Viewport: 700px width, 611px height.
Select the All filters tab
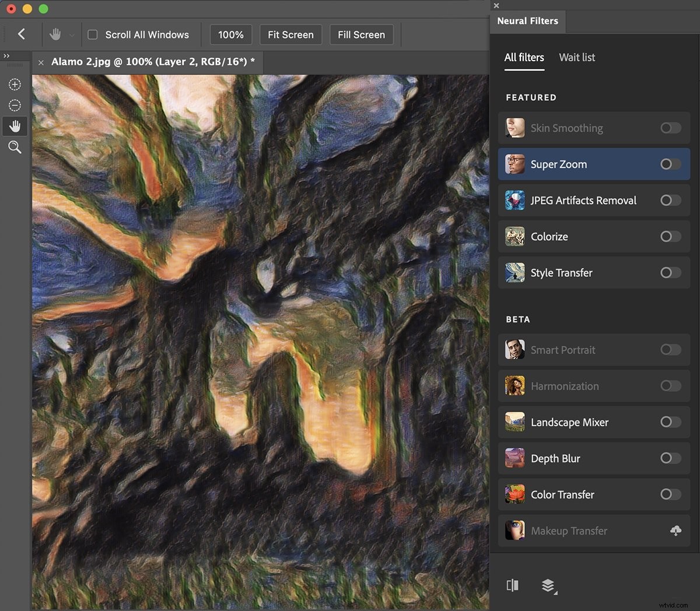click(x=524, y=57)
